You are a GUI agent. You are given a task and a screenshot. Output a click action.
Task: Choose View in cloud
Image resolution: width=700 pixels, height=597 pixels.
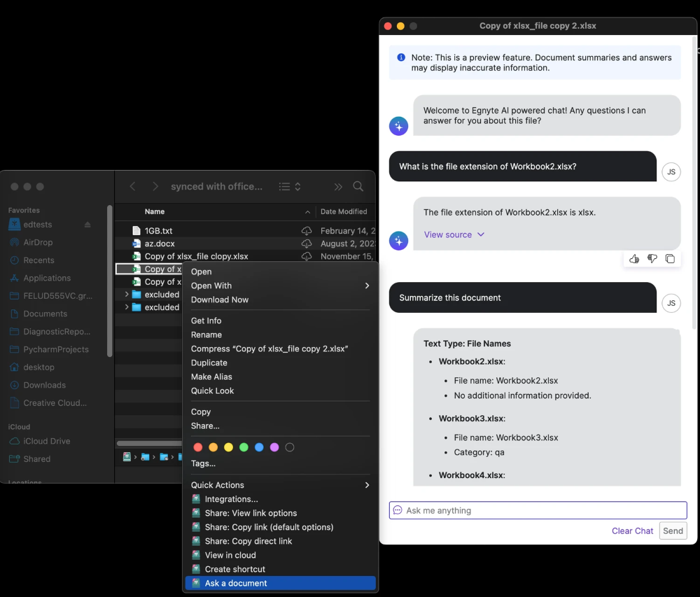281,555
